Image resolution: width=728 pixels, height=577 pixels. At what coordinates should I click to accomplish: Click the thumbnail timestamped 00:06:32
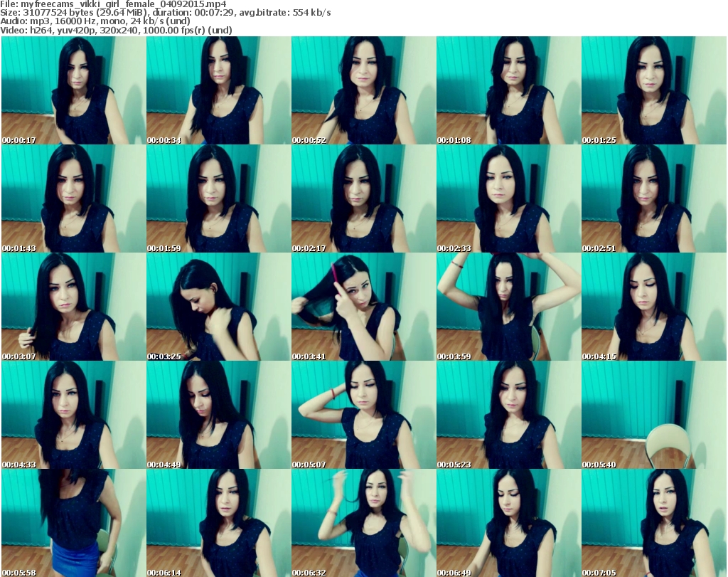[363, 523]
